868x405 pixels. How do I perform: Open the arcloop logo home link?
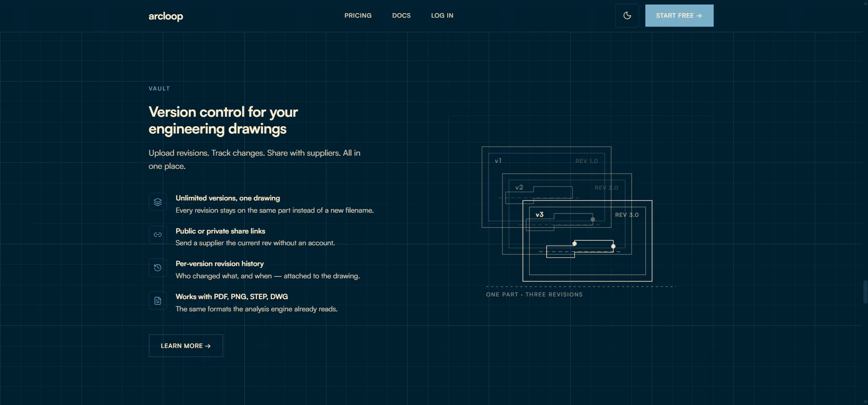(x=166, y=16)
